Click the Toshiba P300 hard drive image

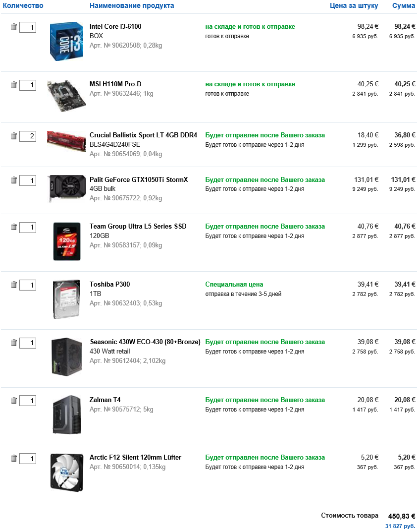tap(66, 299)
